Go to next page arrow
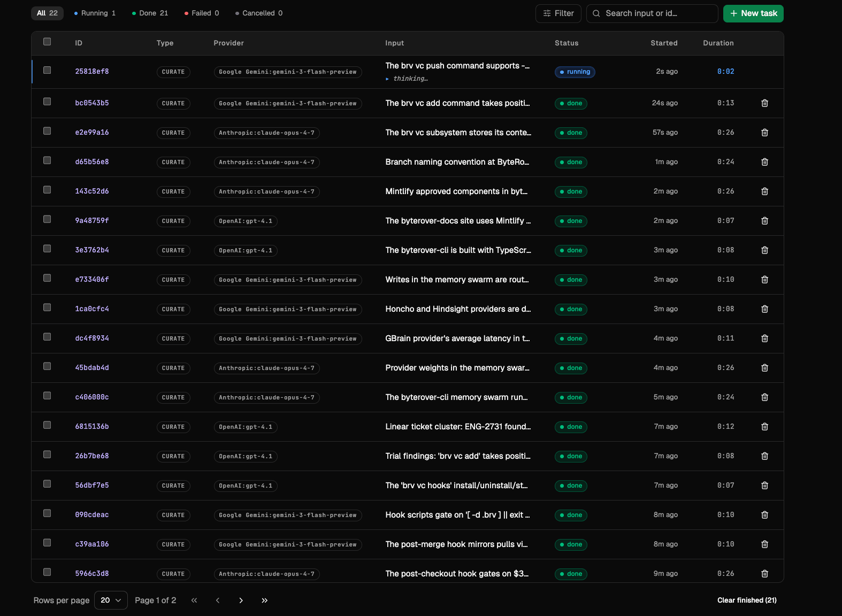This screenshot has height=616, width=842. click(241, 600)
